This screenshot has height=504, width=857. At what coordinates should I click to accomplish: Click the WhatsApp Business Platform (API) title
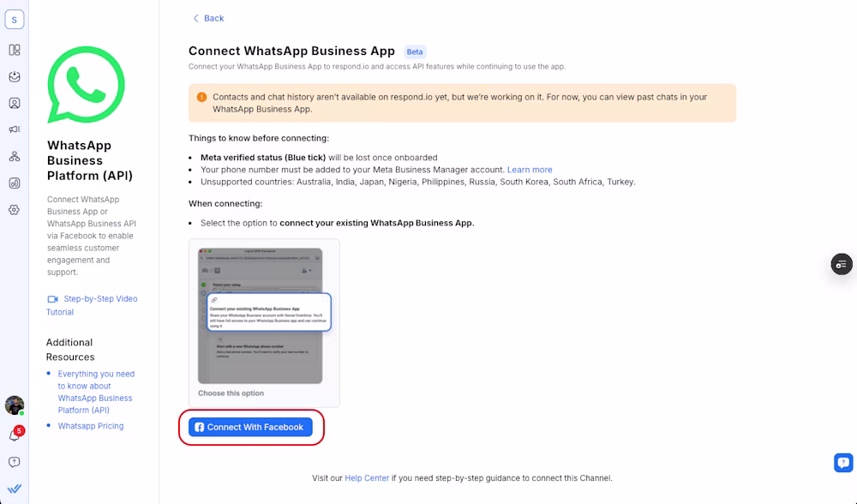pos(90,160)
